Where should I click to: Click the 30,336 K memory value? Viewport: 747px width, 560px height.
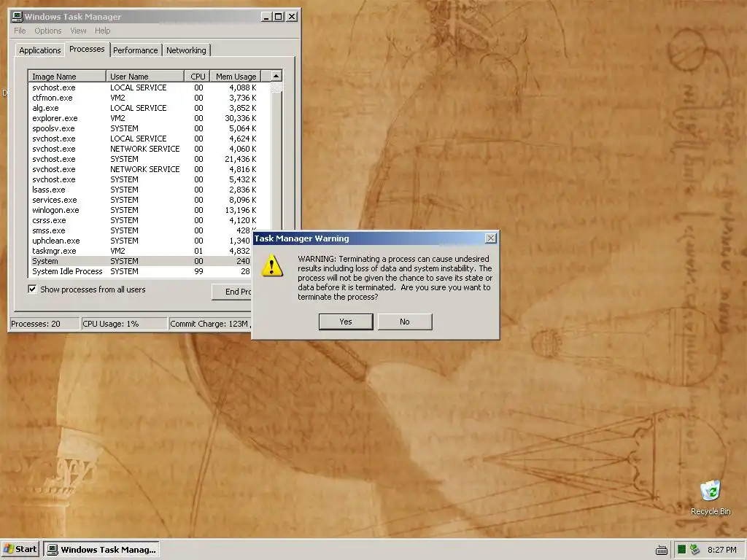pyautogui.click(x=240, y=118)
